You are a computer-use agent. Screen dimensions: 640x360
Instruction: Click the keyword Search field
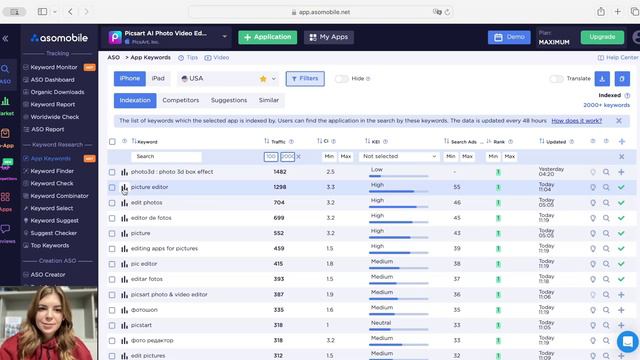[x=166, y=157]
